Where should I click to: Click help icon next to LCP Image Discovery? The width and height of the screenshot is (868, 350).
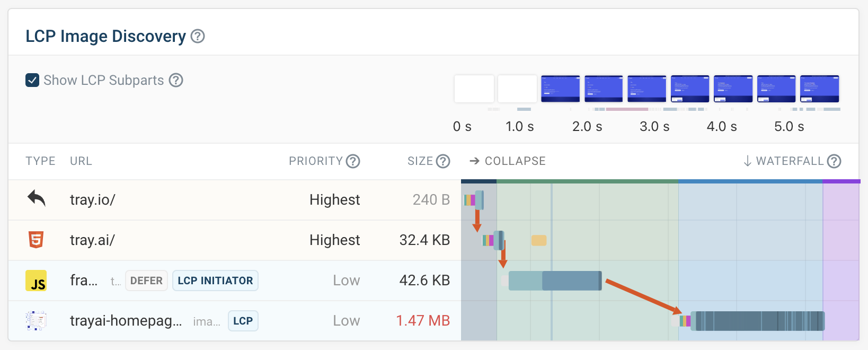point(198,37)
